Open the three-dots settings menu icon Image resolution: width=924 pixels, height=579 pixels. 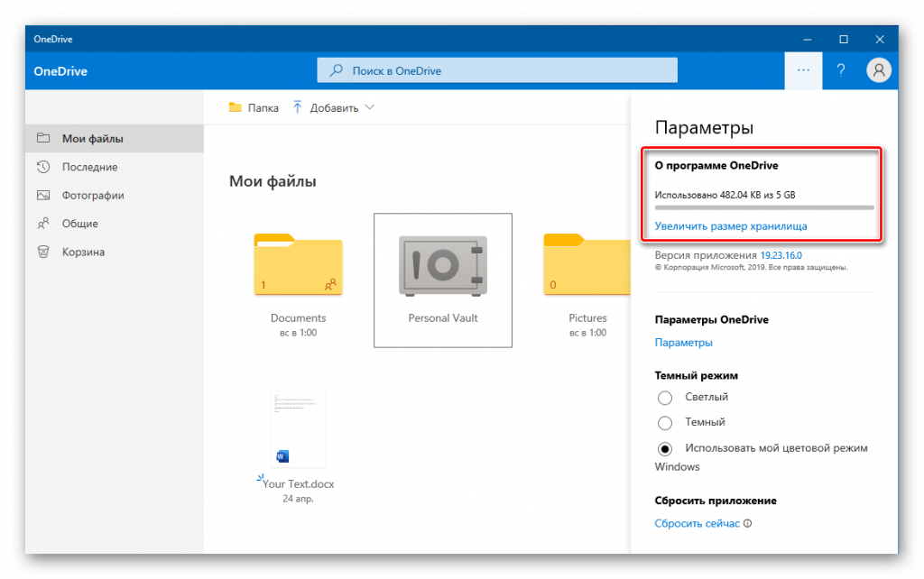coord(803,70)
